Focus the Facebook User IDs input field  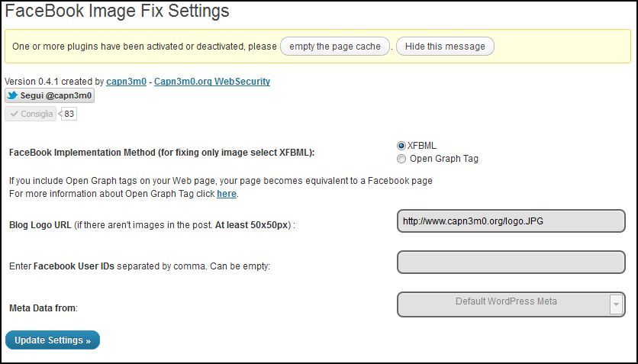511,262
